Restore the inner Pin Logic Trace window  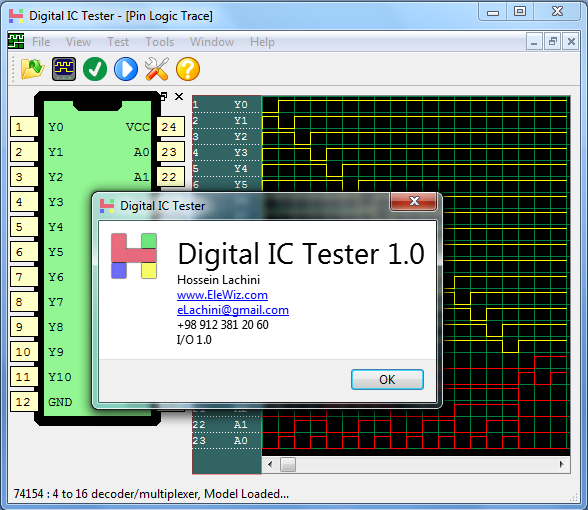coord(552,41)
